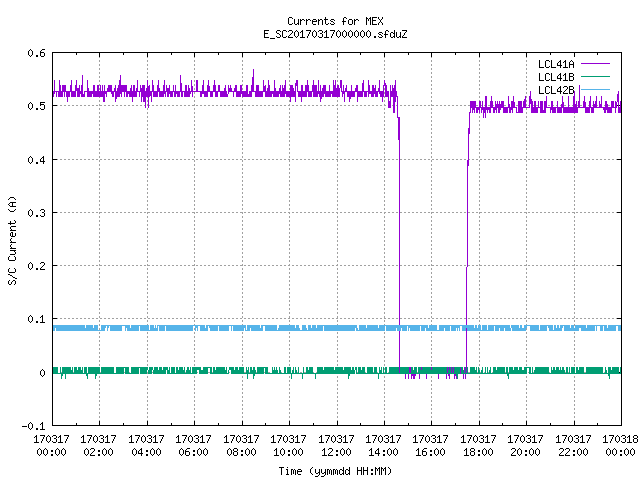
Task: Click the 0.3 y-axis tick label
Action: [36, 213]
